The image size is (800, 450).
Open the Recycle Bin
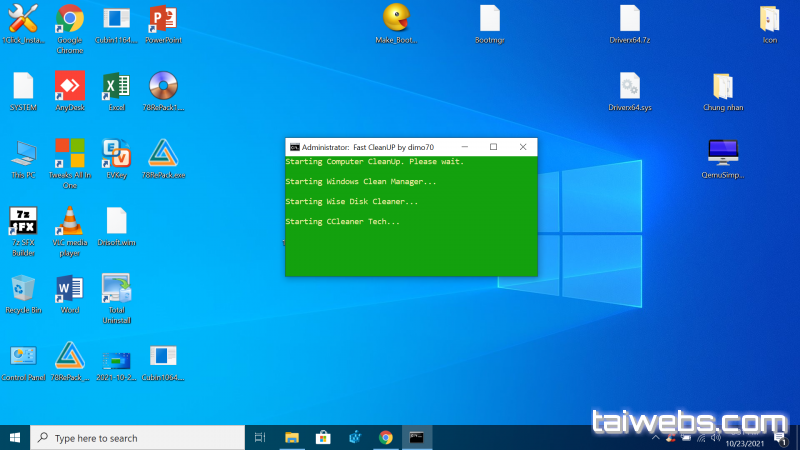tap(23, 289)
